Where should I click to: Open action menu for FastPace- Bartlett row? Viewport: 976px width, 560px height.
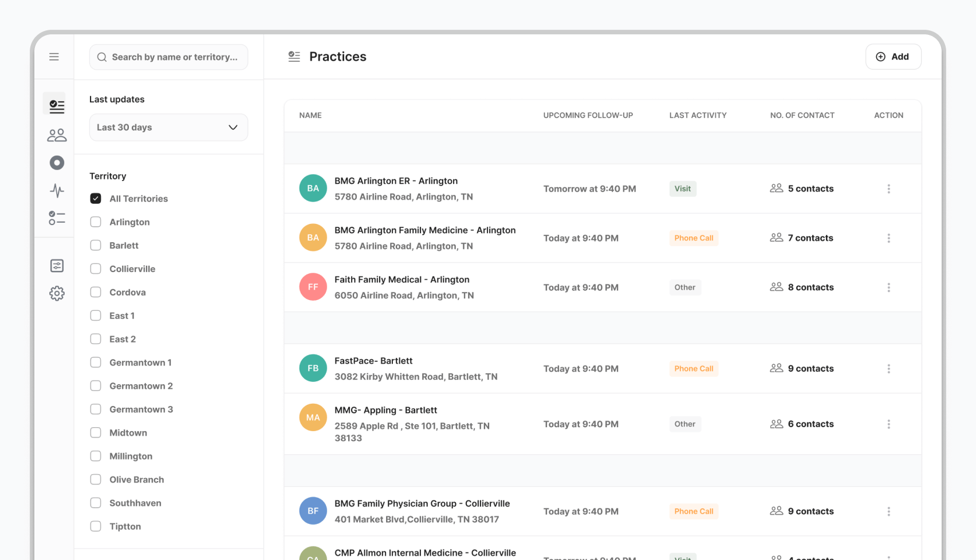coord(888,369)
